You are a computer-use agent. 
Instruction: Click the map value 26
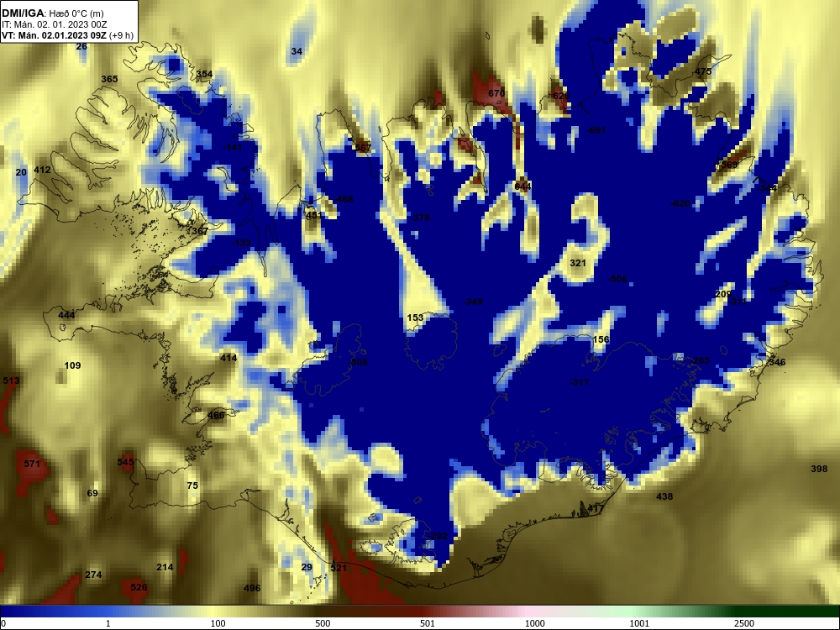tap(81, 46)
